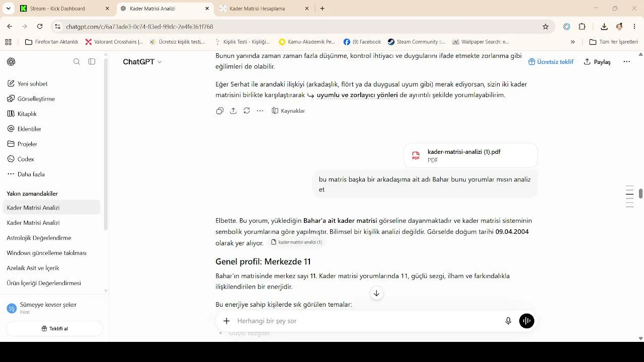The image size is (644, 362).
Task: Start dictation with the microphone icon
Action: [508, 321]
